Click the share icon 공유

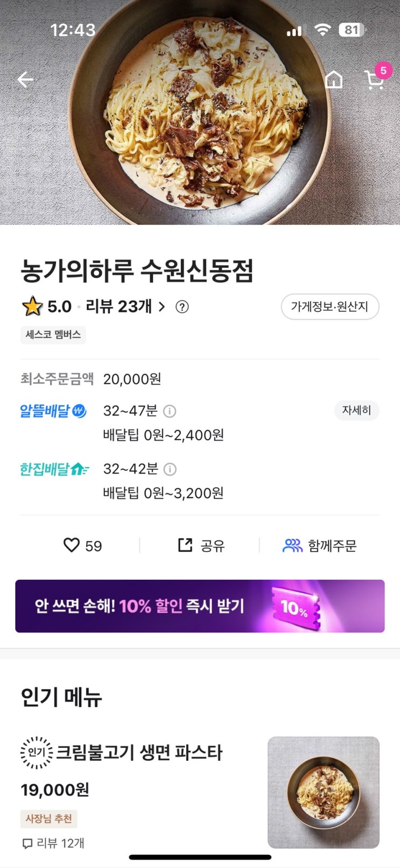coord(200,546)
